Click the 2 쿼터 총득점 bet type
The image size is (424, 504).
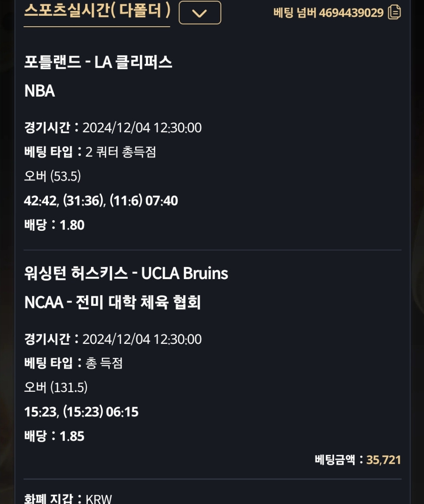coord(120,152)
